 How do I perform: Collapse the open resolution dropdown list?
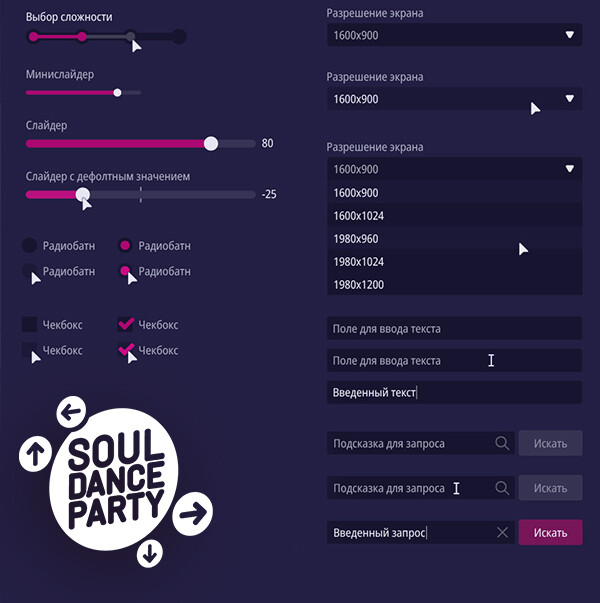[570, 169]
